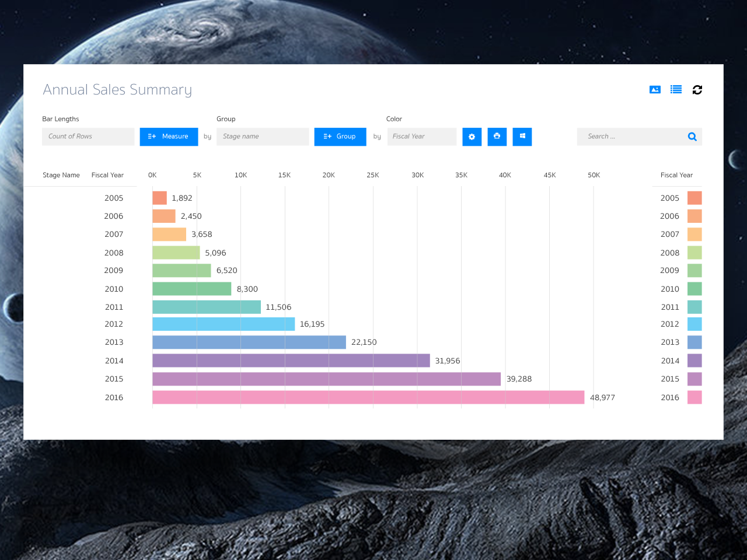
Task: Sort by the Stage Name column header
Action: point(61,175)
